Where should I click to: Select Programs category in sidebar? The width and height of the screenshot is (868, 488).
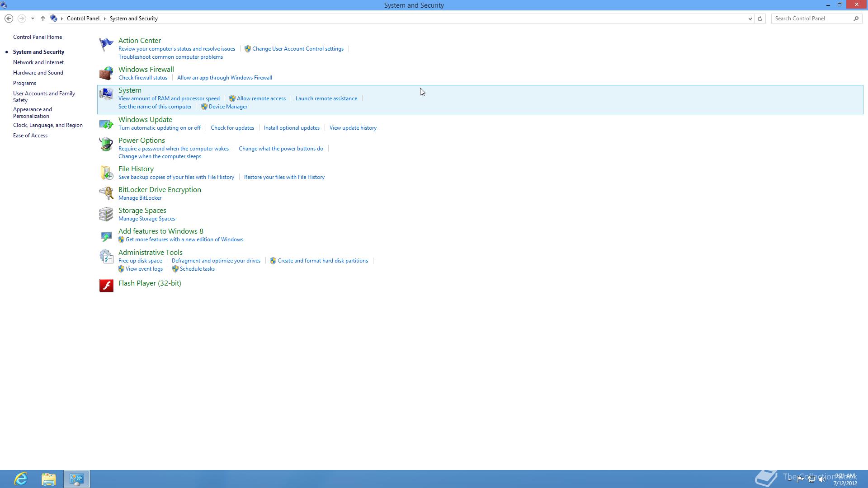click(24, 83)
